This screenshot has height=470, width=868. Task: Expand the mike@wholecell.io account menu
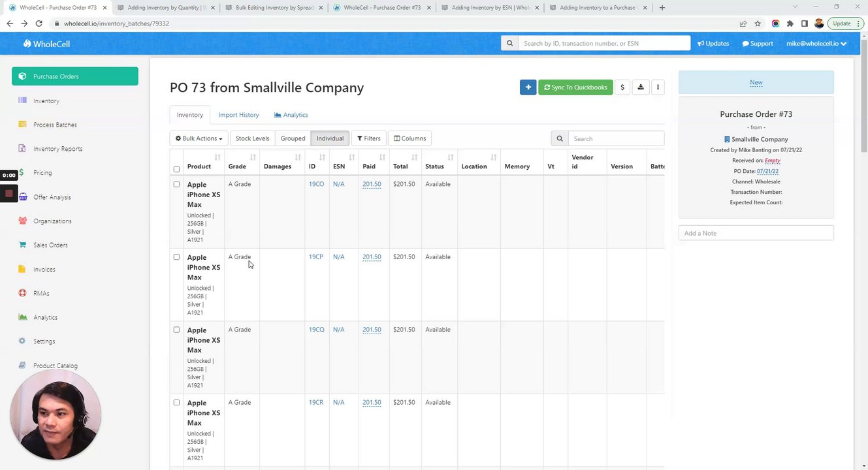pyautogui.click(x=816, y=44)
